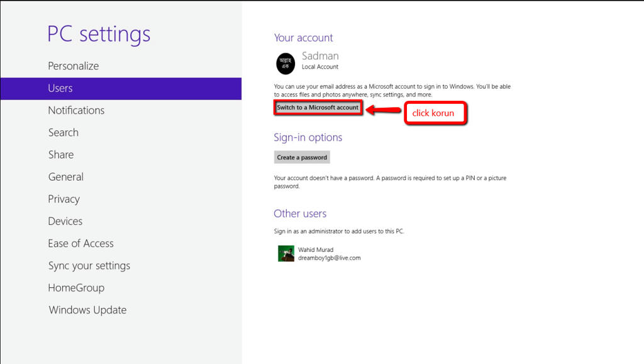The height and width of the screenshot is (364, 644).
Task: Open the Personalize settings category
Action: 73,66
